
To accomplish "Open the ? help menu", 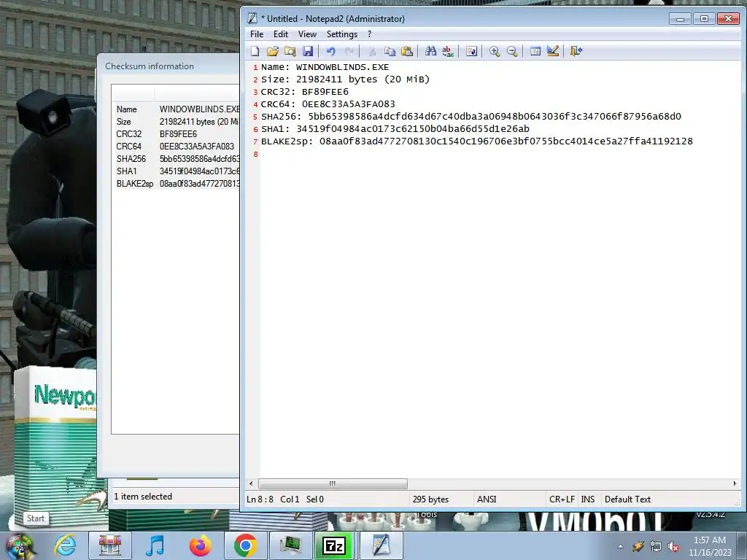I will [x=369, y=34].
